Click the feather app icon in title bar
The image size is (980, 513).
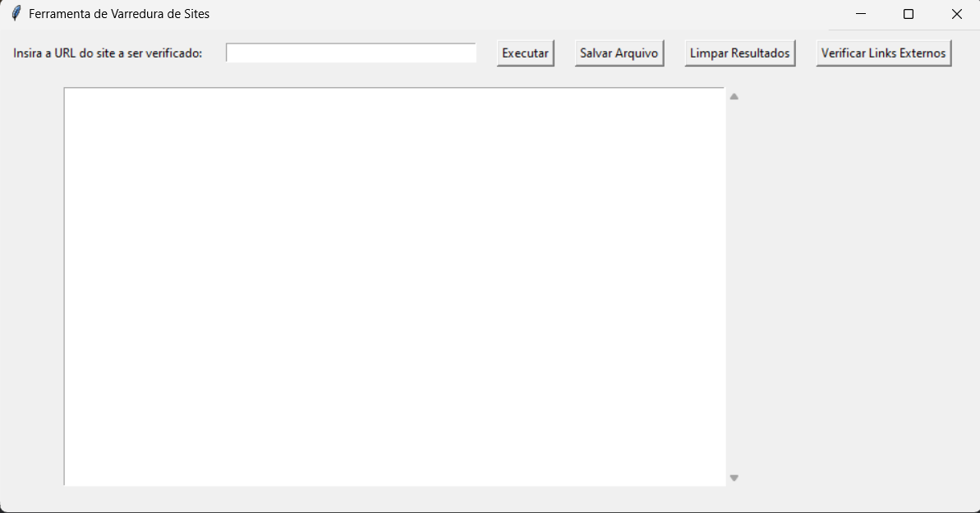tap(16, 14)
